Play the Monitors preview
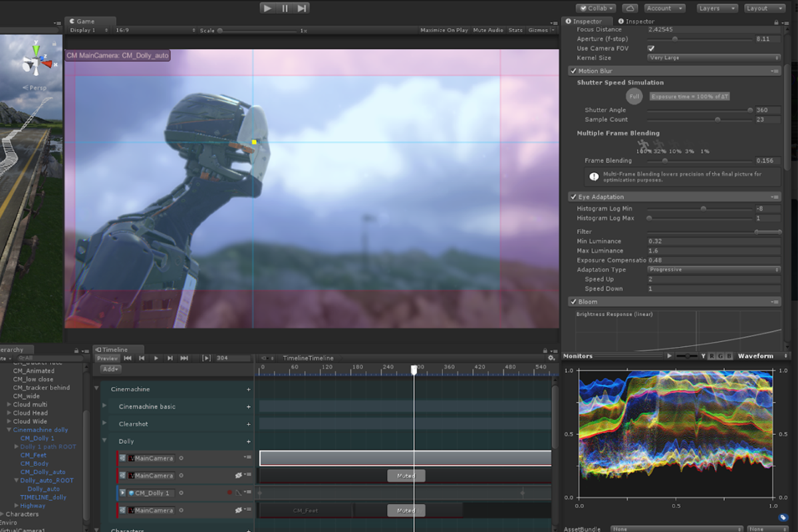The width and height of the screenshot is (798, 532). (669, 356)
